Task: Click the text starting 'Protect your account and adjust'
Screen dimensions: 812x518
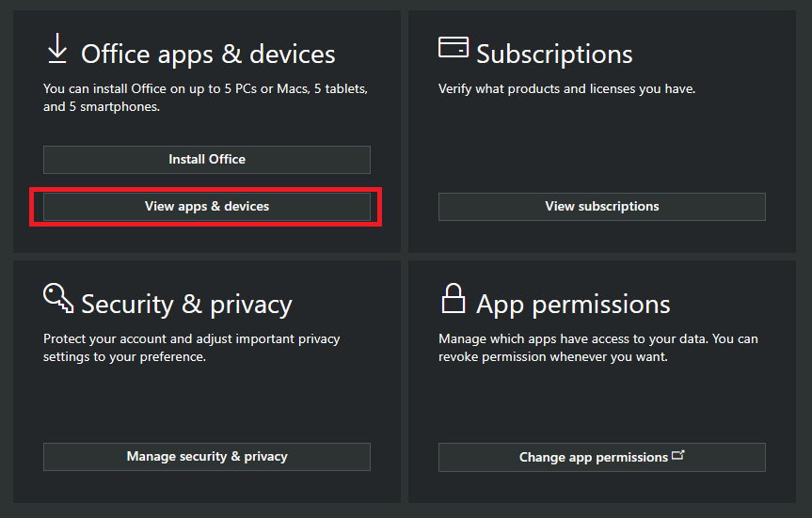Action: pos(192,348)
